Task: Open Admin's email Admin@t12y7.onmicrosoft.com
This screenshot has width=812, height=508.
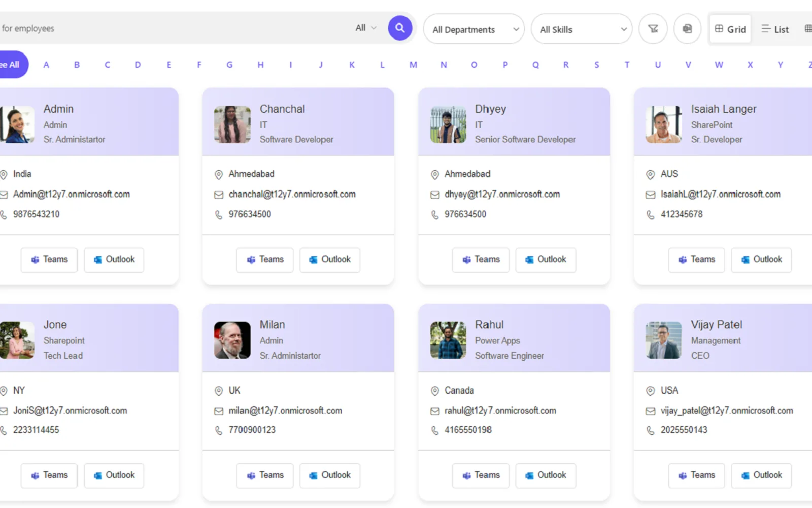Action: pyautogui.click(x=71, y=194)
